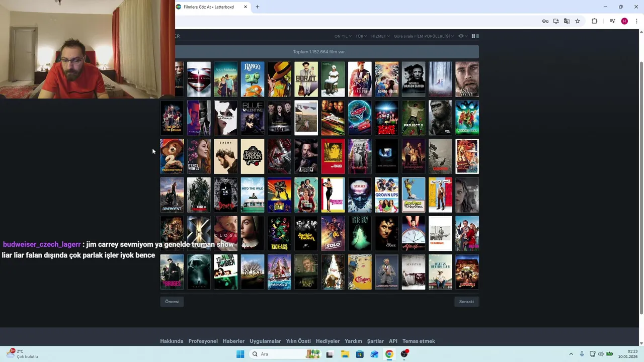The height and width of the screenshot is (362, 644).
Task: Open the American Fiction poster
Action: click(x=387, y=272)
